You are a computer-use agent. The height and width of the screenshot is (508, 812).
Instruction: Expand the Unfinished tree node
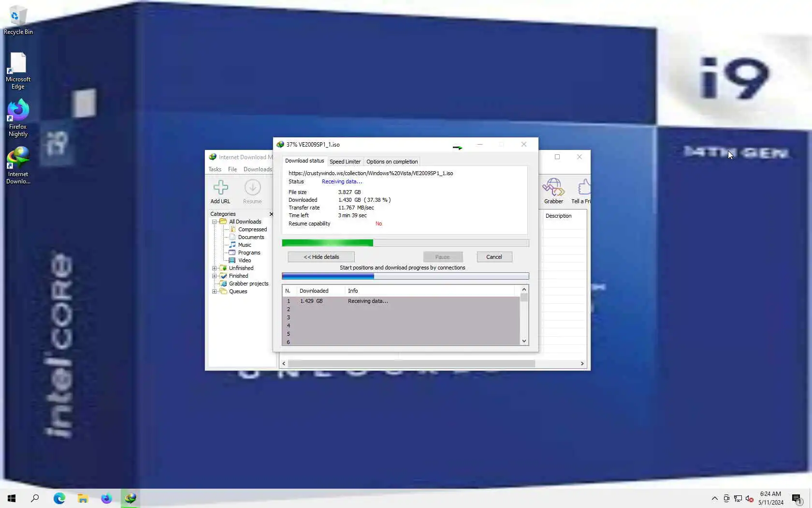[214, 268]
